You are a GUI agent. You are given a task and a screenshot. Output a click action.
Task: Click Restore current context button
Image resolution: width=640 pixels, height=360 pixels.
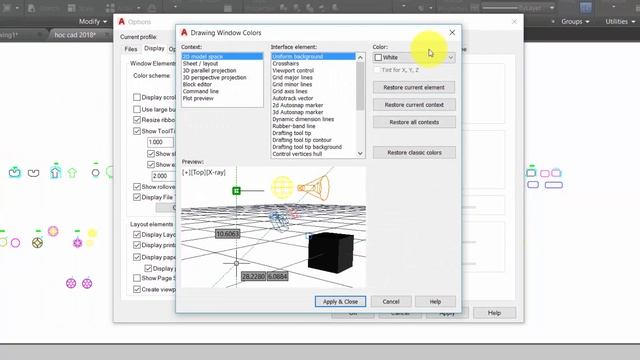click(414, 104)
